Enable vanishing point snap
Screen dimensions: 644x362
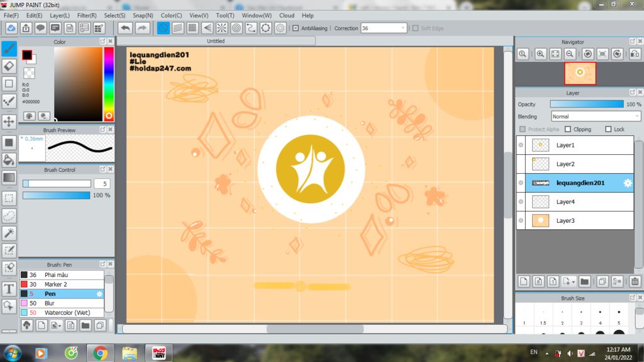207,28
